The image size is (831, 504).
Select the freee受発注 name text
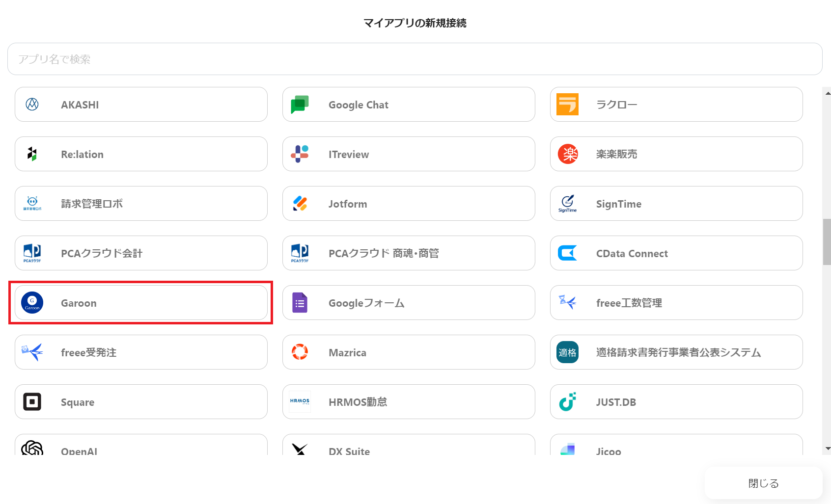point(89,352)
